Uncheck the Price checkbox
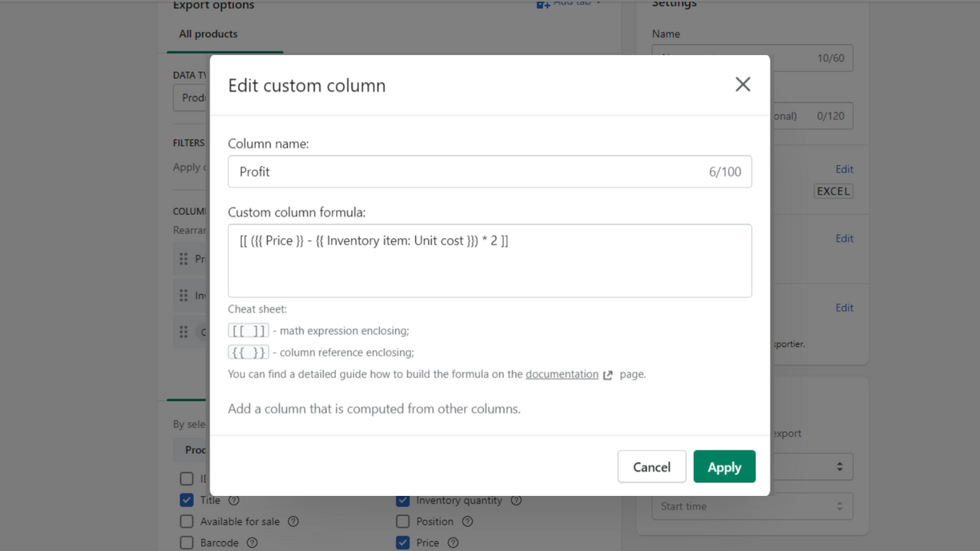 [403, 543]
